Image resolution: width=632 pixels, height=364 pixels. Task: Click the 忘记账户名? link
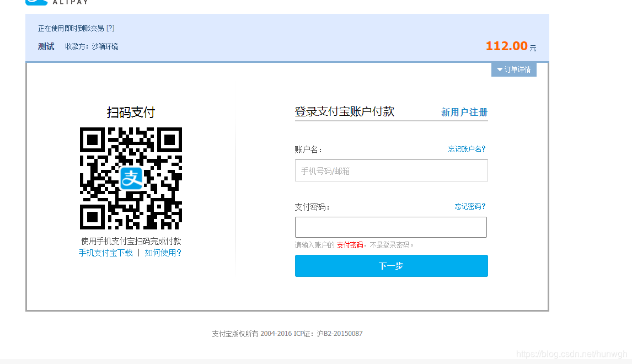tap(467, 149)
